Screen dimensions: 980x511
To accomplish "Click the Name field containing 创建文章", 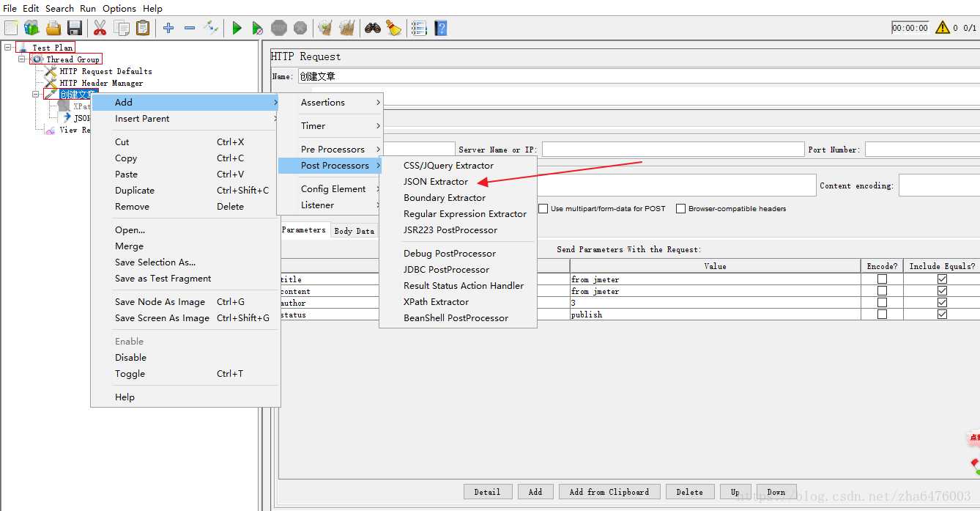I will click(639, 76).
